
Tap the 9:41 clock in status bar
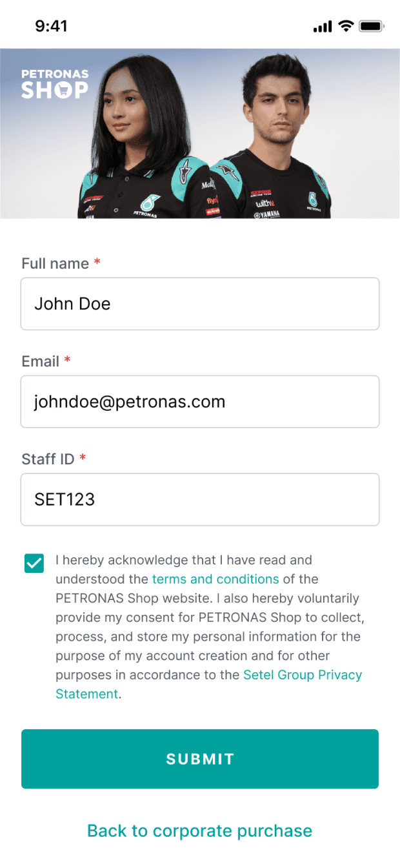(x=52, y=26)
